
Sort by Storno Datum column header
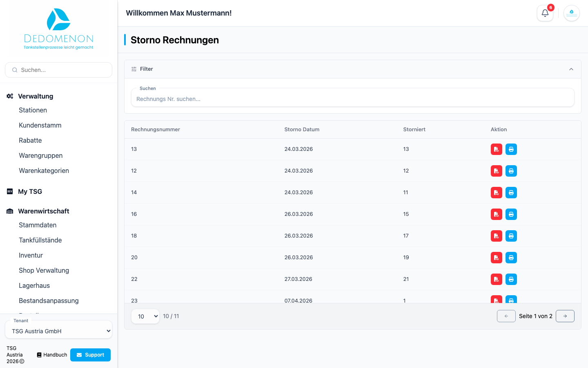pyautogui.click(x=302, y=129)
